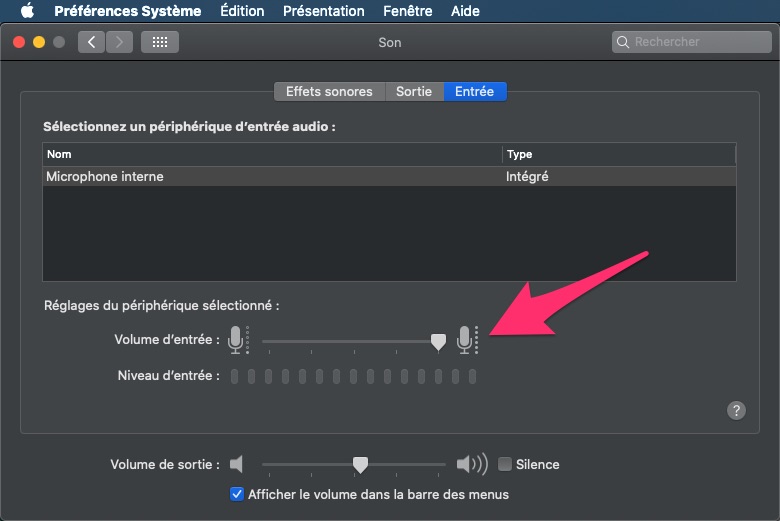Click the Intégré type cell
The height and width of the screenshot is (521, 780).
527,177
